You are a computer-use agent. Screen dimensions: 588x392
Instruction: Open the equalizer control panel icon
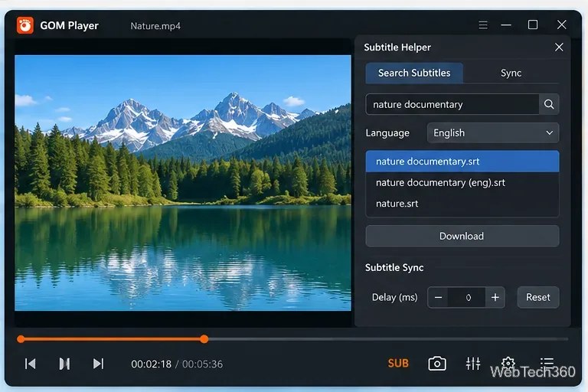pos(473,363)
